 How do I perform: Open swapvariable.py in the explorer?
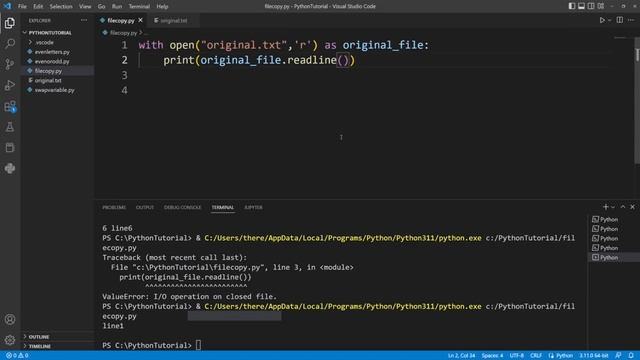pos(54,90)
